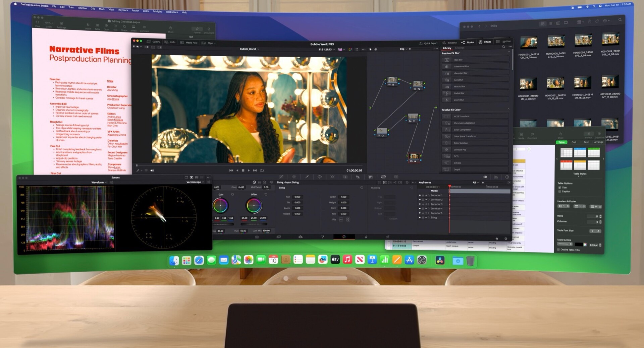Toggle loop playback in the viewer
The width and height of the screenshot is (644, 348).
[x=262, y=170]
